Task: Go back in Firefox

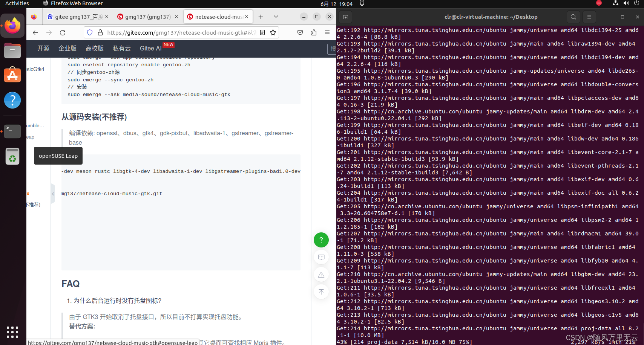Action: click(35, 33)
